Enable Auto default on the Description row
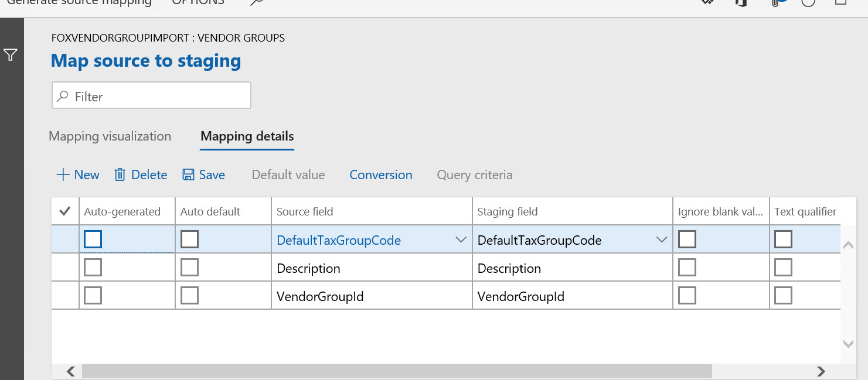Viewport: 868px width, 380px height. pos(189,267)
